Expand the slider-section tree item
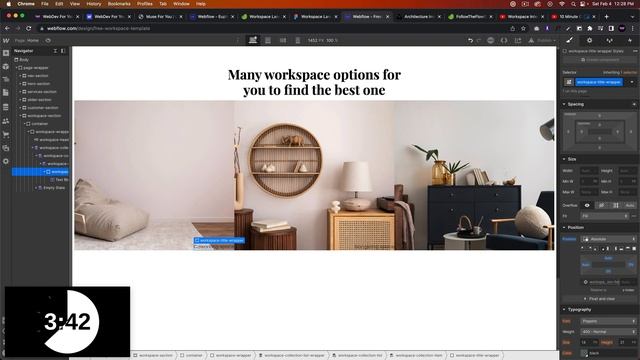640x360 pixels. [x=20, y=100]
